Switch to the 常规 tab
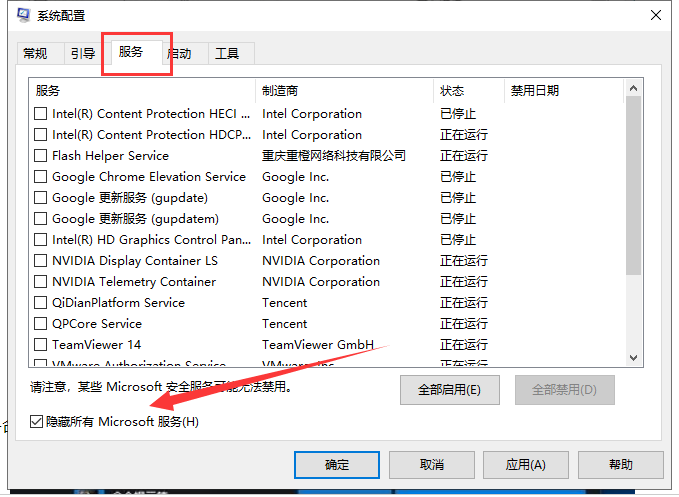The image size is (679, 497). point(35,54)
